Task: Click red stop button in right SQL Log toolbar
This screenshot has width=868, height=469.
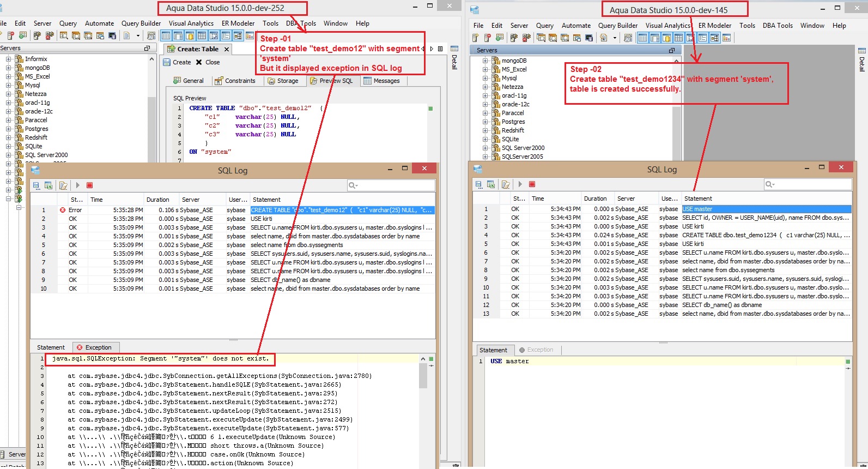Action: [x=532, y=184]
